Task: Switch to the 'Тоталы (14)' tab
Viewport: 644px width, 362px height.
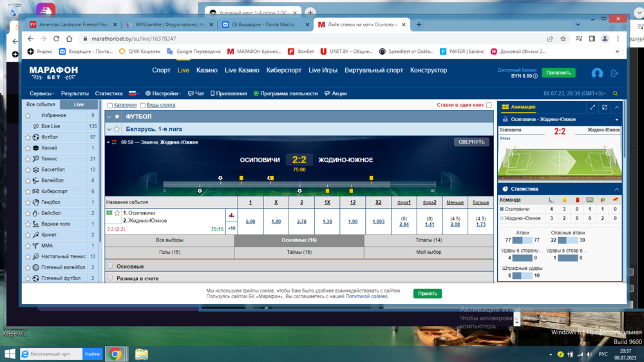Action: click(428, 240)
